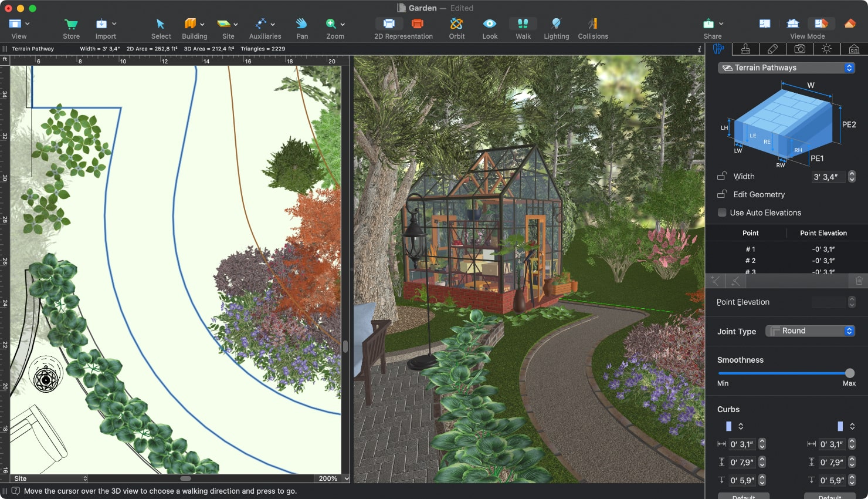This screenshot has height=499, width=868.
Task: Click right curb 0' 7,9" height stepper
Action: [x=852, y=462]
